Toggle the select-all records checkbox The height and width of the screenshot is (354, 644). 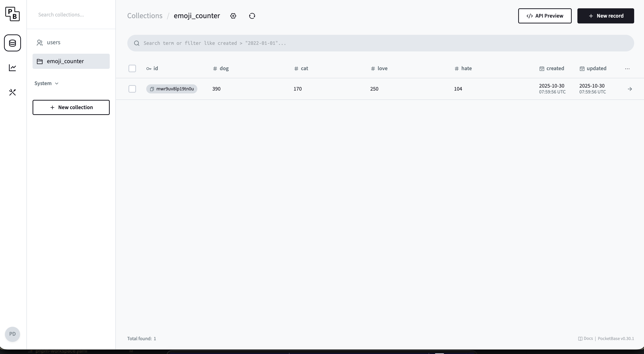(x=132, y=68)
